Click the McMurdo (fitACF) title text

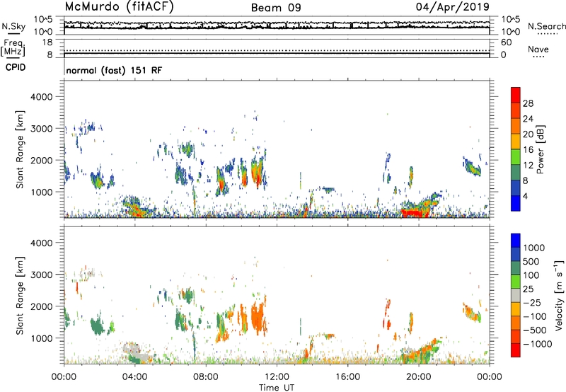[119, 7]
